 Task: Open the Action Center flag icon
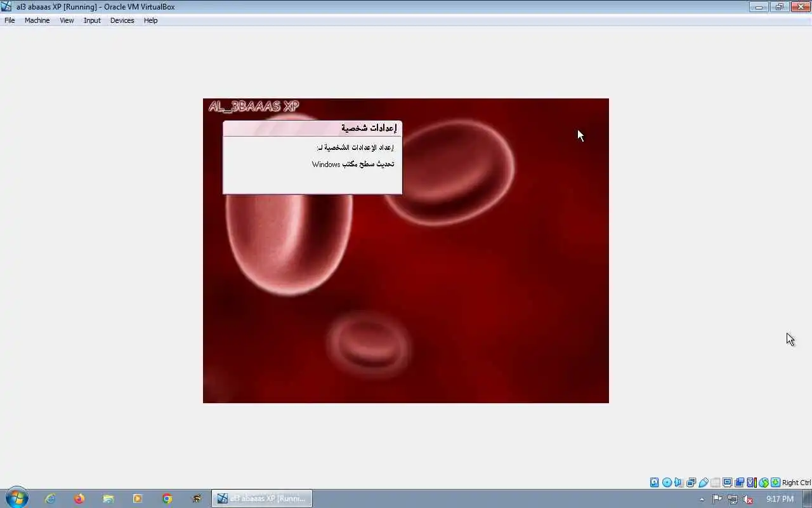click(x=717, y=499)
